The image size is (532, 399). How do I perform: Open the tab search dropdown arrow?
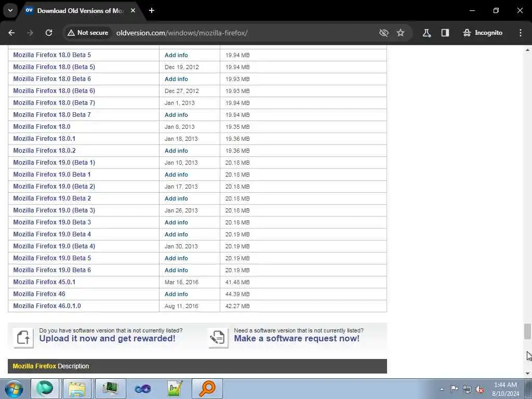pos(10,10)
